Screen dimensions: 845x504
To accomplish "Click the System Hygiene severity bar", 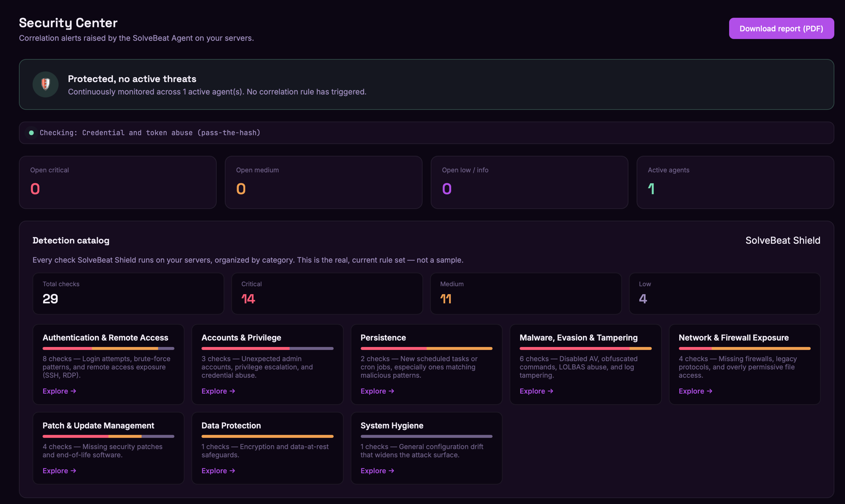I will [x=426, y=436].
